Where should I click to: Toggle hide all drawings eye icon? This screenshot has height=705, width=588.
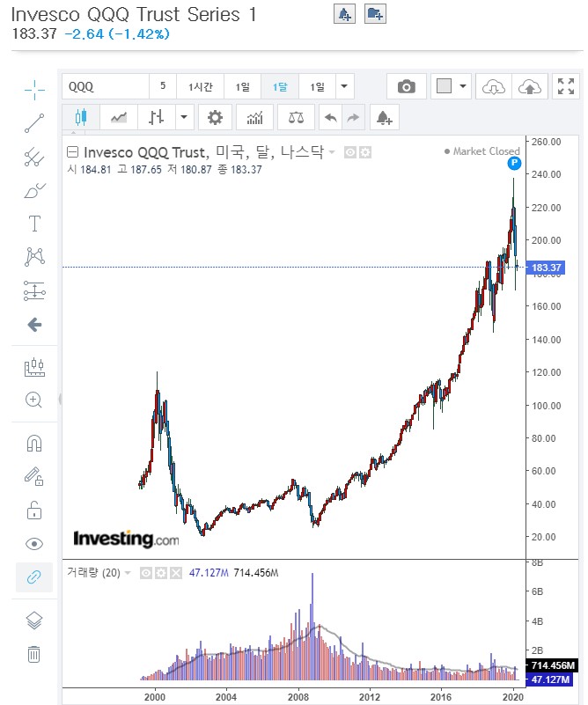(x=34, y=544)
